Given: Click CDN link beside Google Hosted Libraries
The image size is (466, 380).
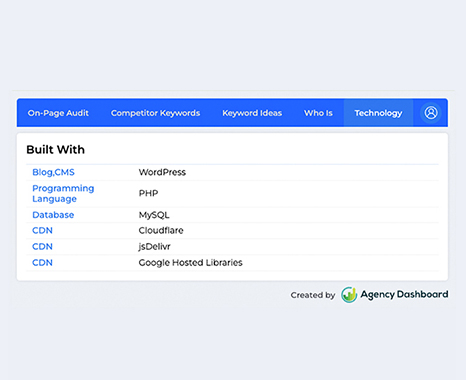Looking at the screenshot, I should (x=42, y=263).
